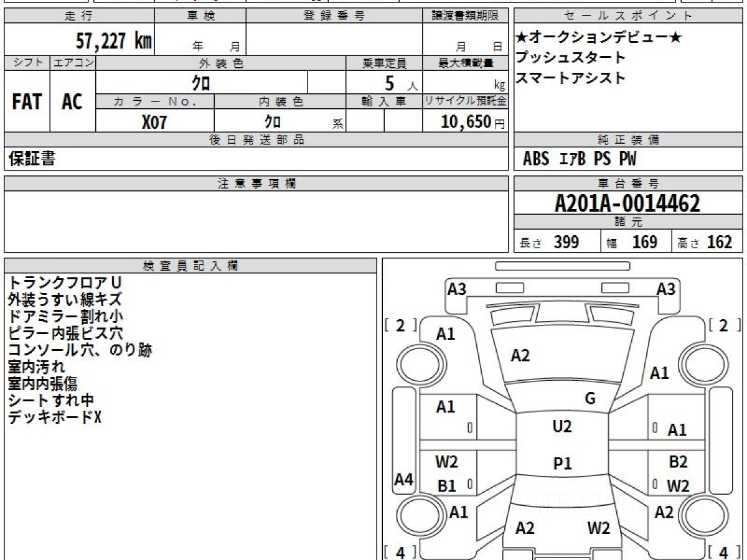The image size is (747, 560).
Task: Click the リサイクル預託金 header
Action: [466, 101]
